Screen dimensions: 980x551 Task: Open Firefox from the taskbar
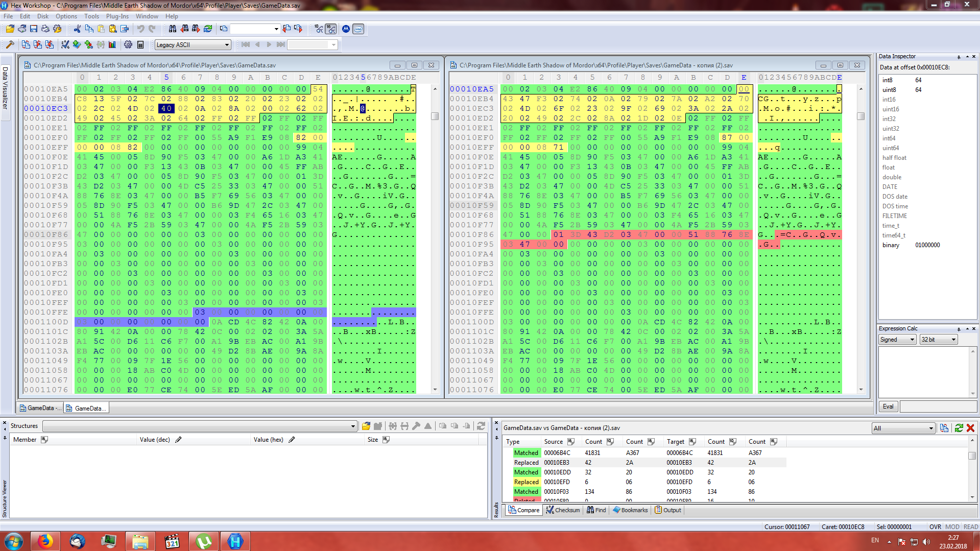tap(45, 541)
